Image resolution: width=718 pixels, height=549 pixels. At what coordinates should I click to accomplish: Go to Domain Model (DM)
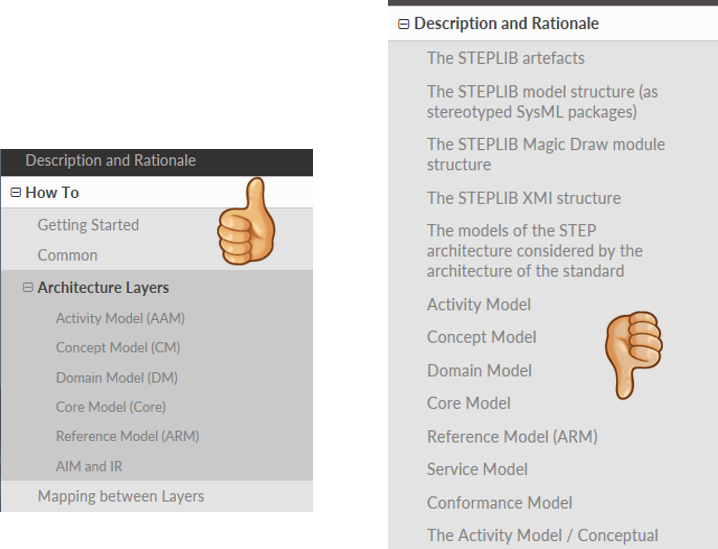coord(117,378)
